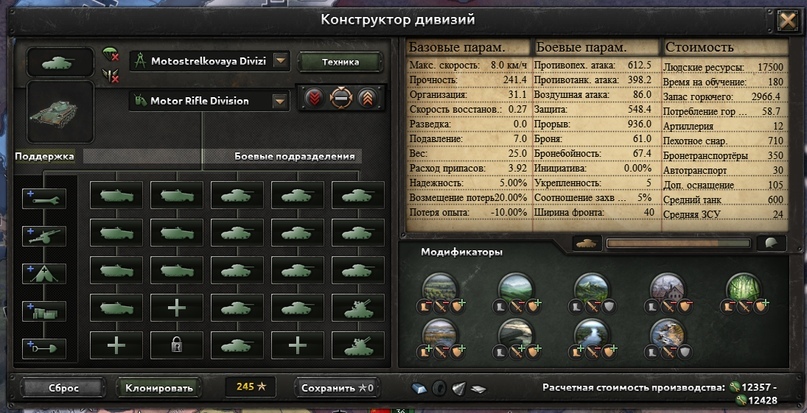The image size is (807, 413).
Task: Open Motor Rifle Division type dropdown
Action: [279, 101]
